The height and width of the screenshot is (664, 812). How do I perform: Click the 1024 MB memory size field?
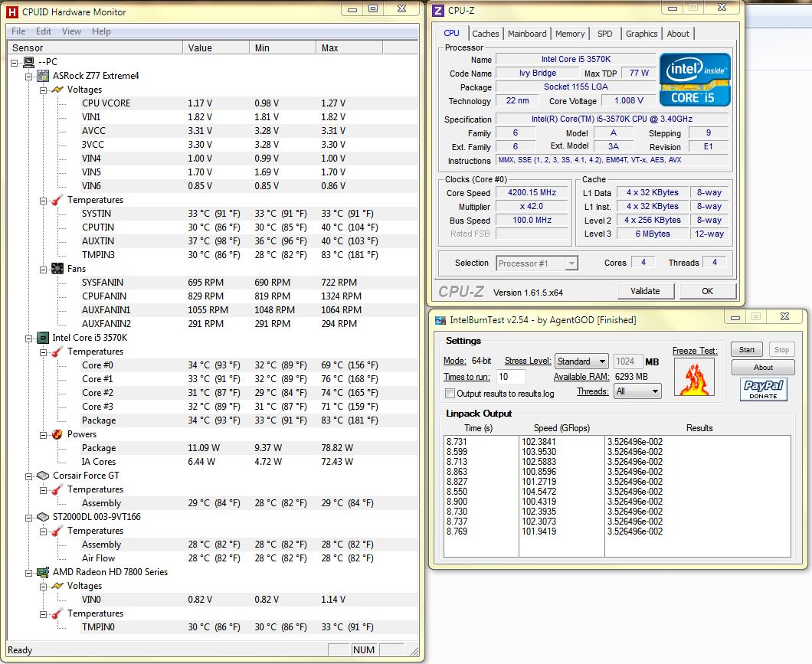pos(628,361)
